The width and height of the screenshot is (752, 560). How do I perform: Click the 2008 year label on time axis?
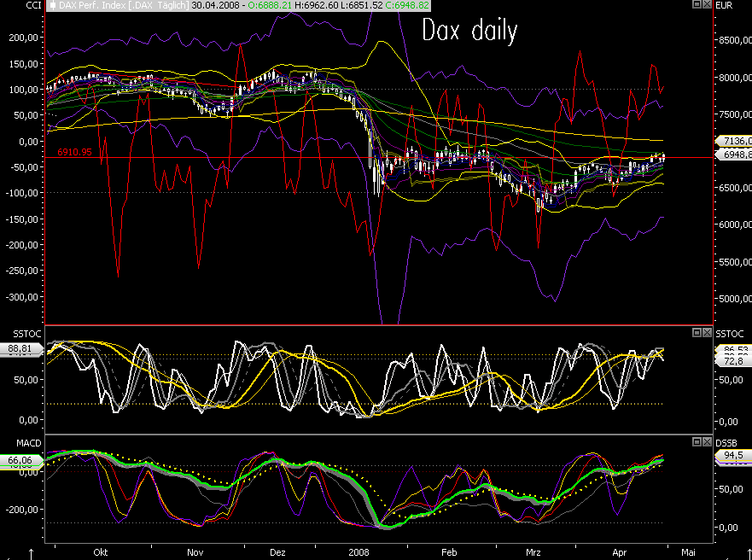[x=359, y=552]
